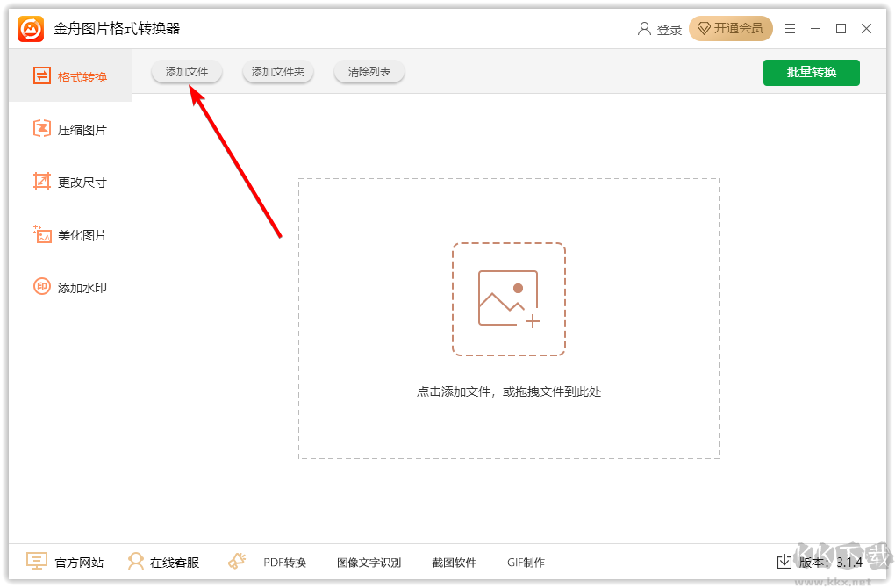Click the 清除列表 button
This screenshot has height=588, width=895.
pos(369,72)
